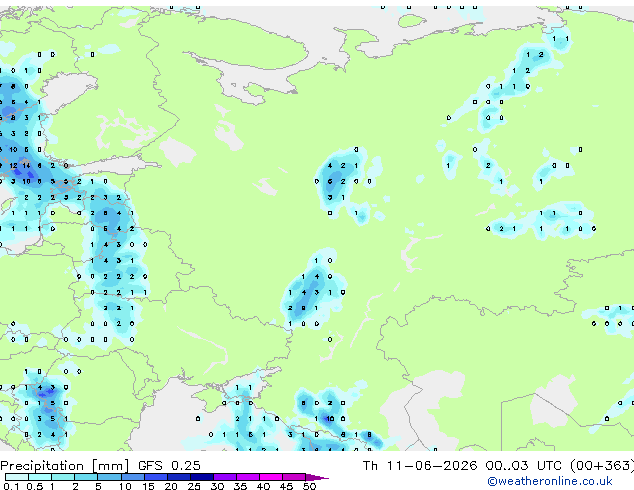Viewport: 634px width, 490px height.
Task: Pick the 30–35 mm purple legend swatch
Action: pyautogui.click(x=225, y=477)
